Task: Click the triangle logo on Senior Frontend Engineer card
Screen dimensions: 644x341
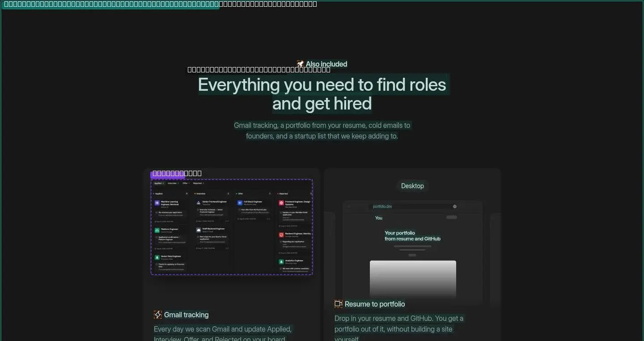Action: point(199,202)
